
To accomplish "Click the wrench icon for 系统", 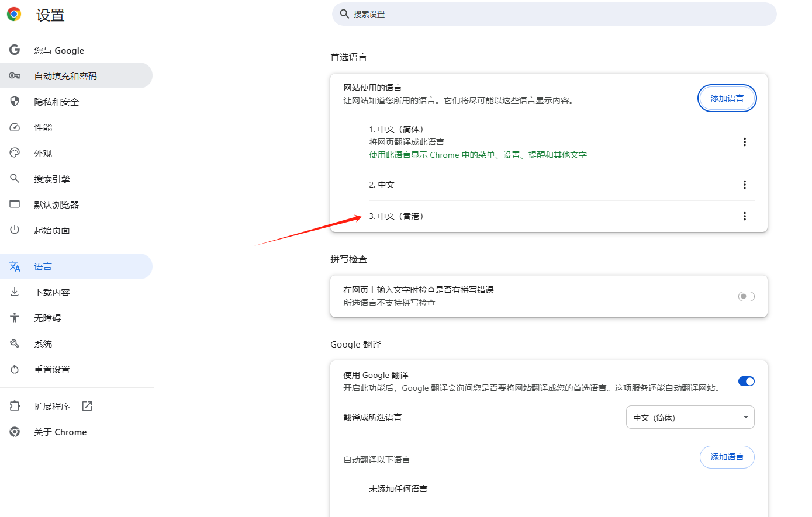I will pos(15,343).
